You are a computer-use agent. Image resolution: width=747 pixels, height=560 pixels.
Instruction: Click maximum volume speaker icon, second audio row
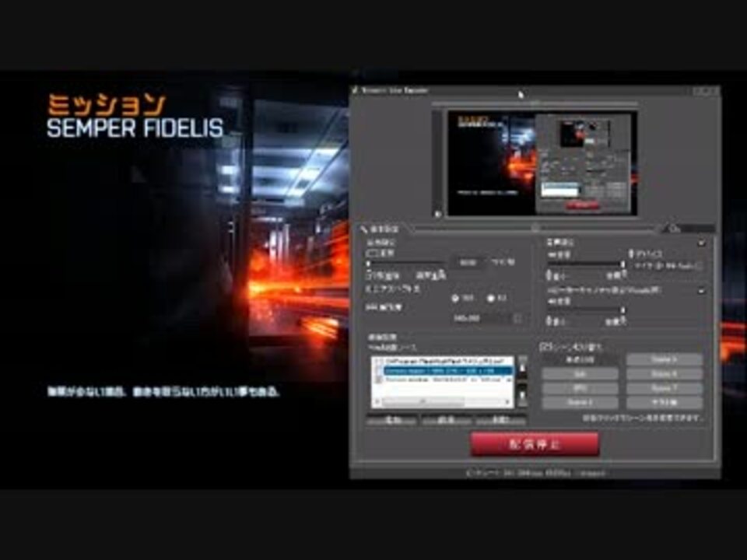(x=623, y=321)
